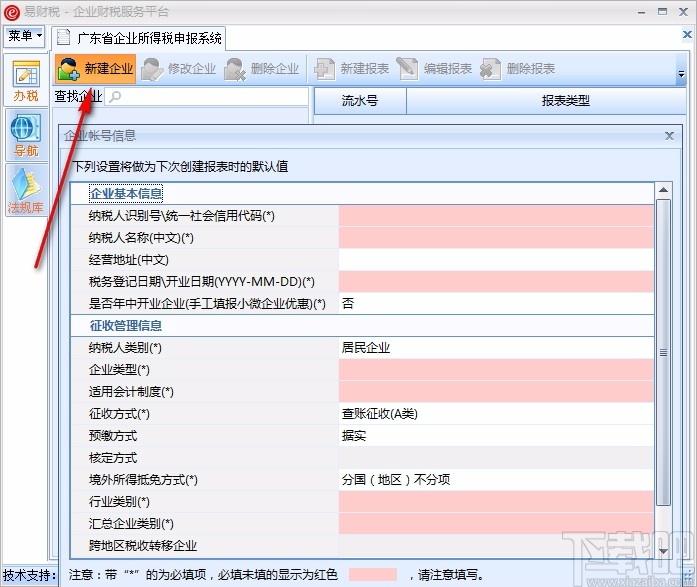Collapse the 征收管理信息 section header
The width and height of the screenshot is (697, 587).
click(x=126, y=326)
